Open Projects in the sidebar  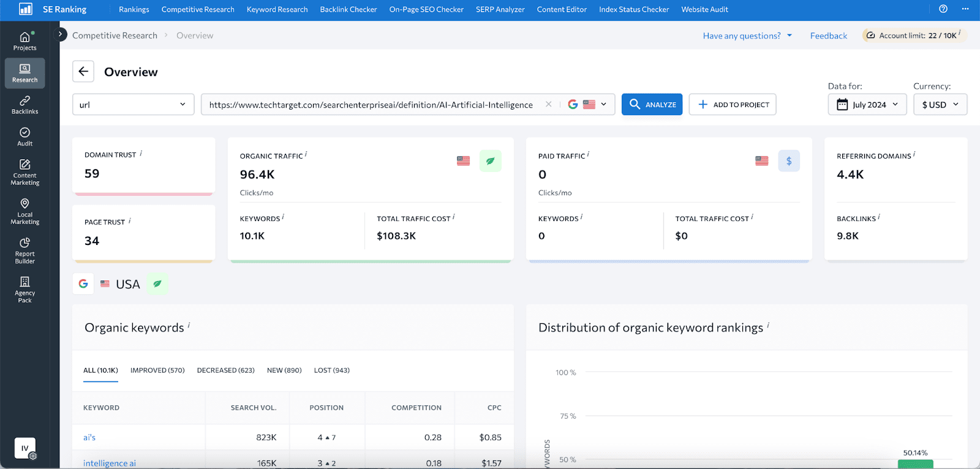pyautogui.click(x=24, y=41)
